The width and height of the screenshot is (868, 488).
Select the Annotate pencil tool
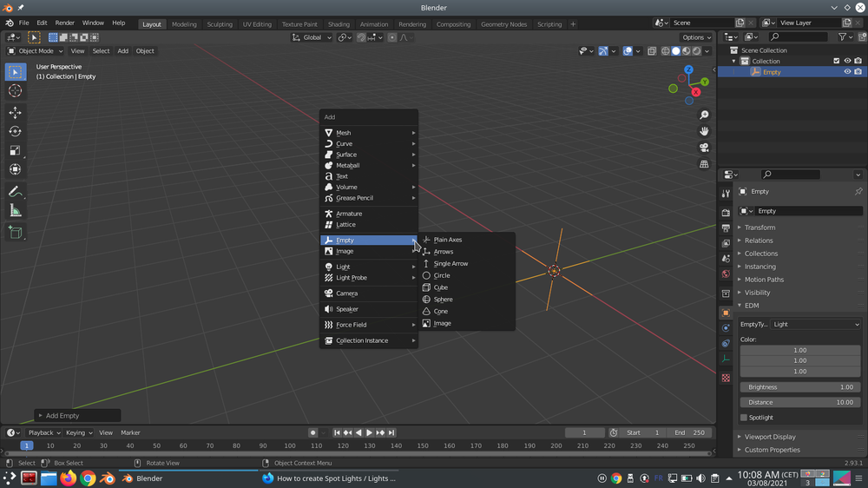click(x=15, y=192)
